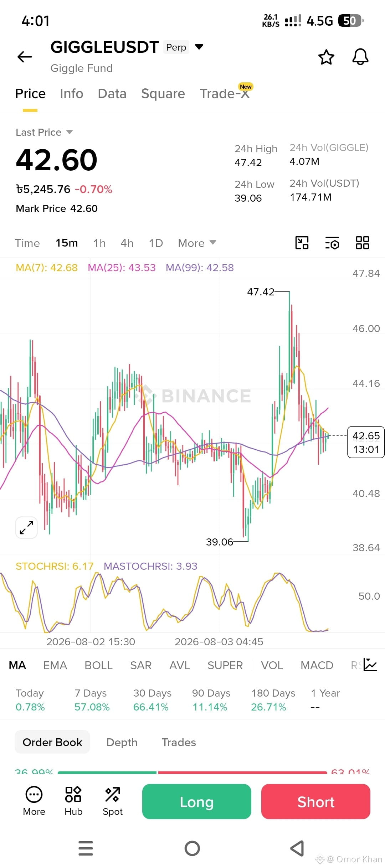Open indicator chart settings icon beside RSI
This screenshot has height=868, width=385.
370,665
